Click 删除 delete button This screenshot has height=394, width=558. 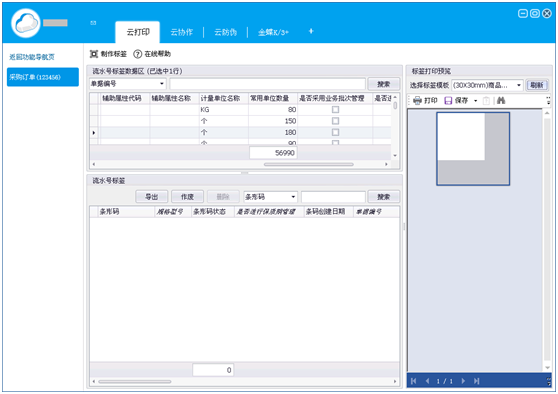(223, 197)
